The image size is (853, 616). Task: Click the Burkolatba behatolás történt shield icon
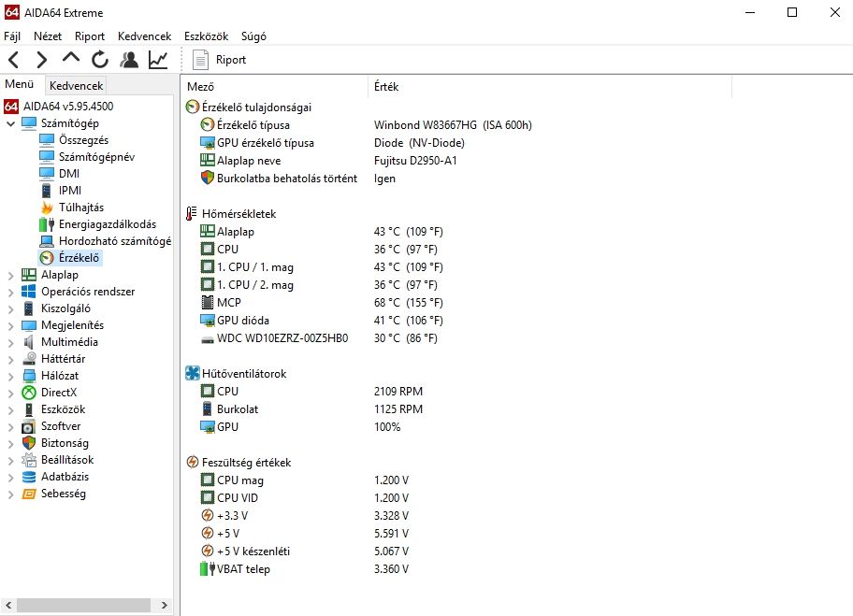point(208,178)
